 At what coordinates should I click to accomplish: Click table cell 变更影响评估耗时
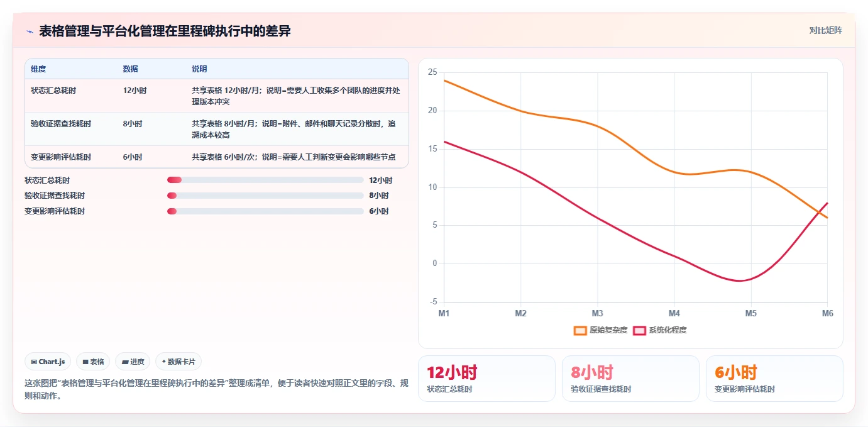(x=61, y=157)
